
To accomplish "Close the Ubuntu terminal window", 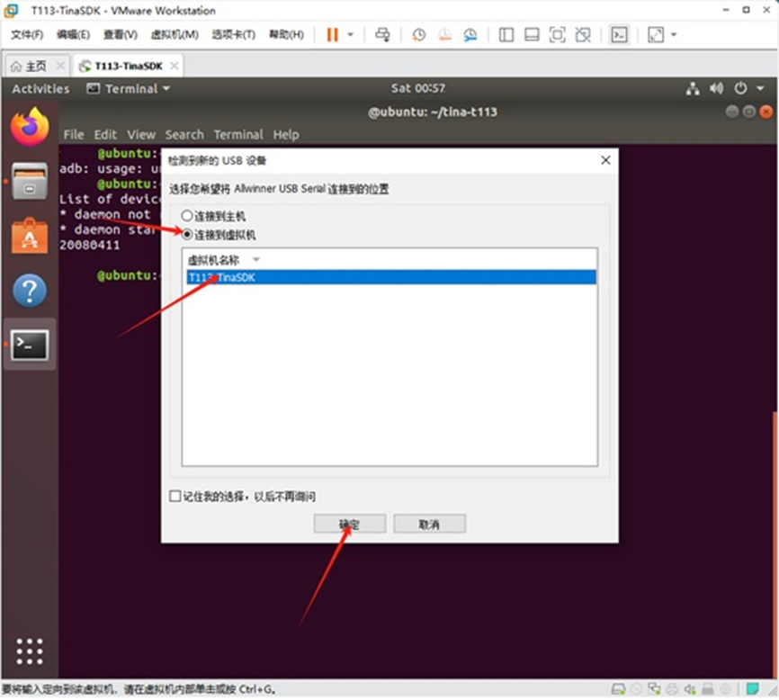I will pos(766,112).
